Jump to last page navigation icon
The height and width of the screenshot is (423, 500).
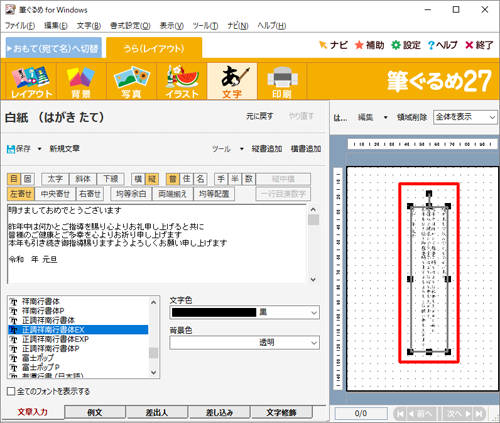point(479,414)
